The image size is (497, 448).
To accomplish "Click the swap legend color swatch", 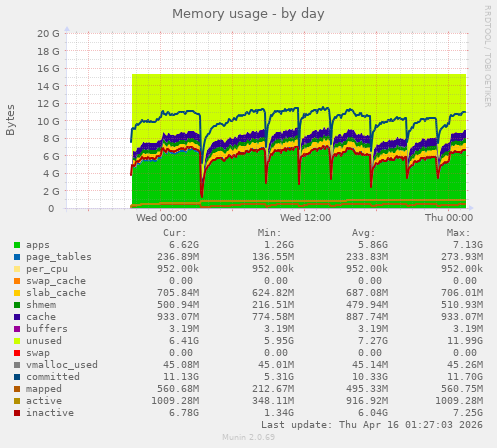I will pyautogui.click(x=17, y=353).
